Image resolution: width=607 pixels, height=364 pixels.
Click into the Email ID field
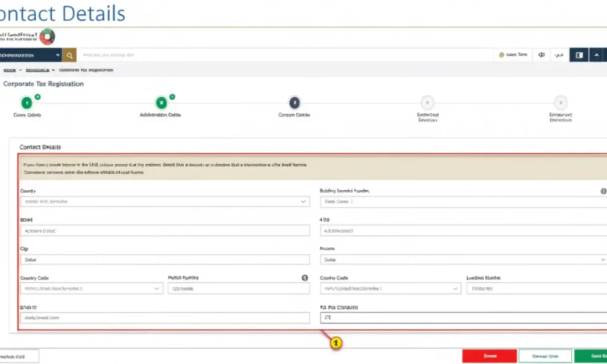tap(164, 318)
